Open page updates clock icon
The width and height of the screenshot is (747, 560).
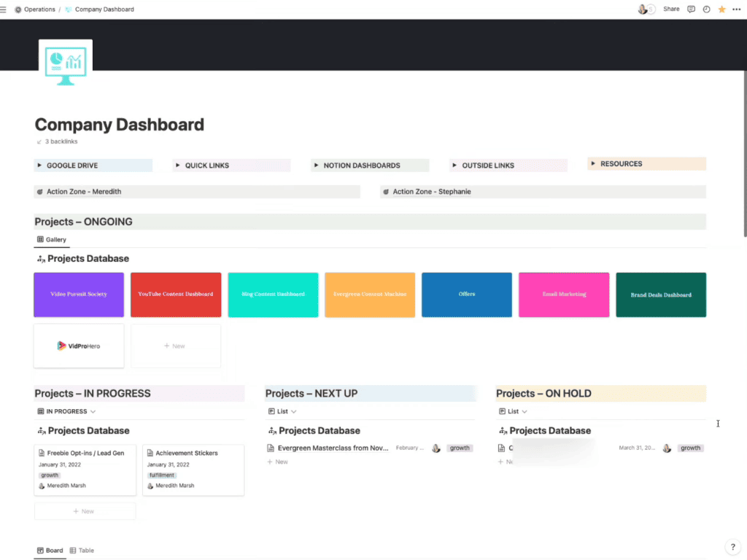tap(706, 9)
